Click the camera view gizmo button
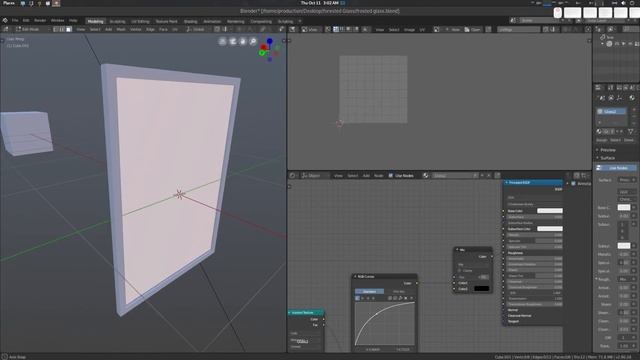 233,42
